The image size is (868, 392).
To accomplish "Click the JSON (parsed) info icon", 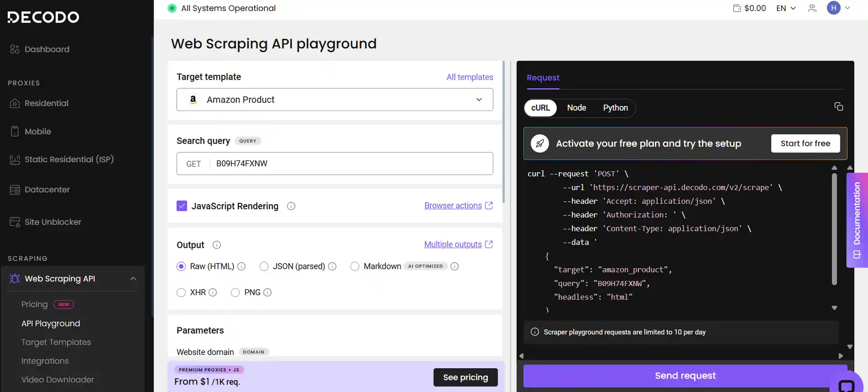I will tap(332, 266).
